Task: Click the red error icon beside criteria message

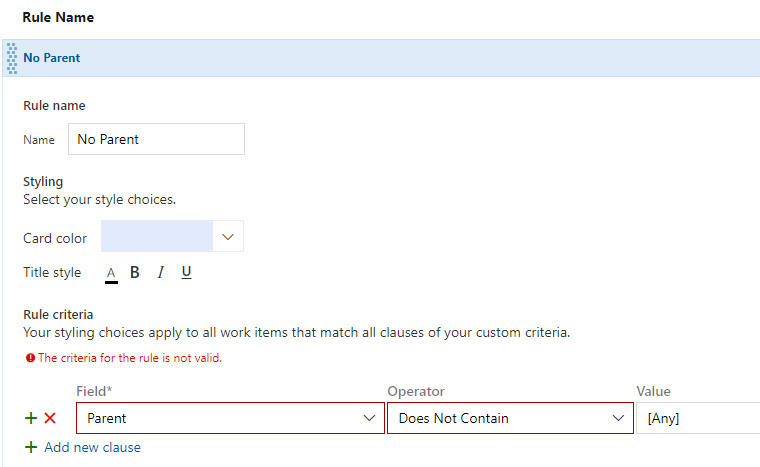Action: (x=30, y=358)
